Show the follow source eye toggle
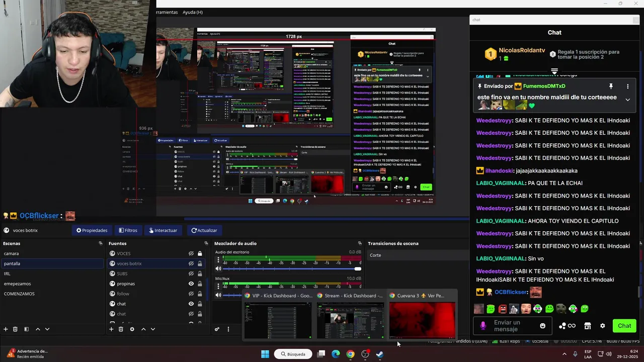Screen dimensions: 644x362 point(191,294)
